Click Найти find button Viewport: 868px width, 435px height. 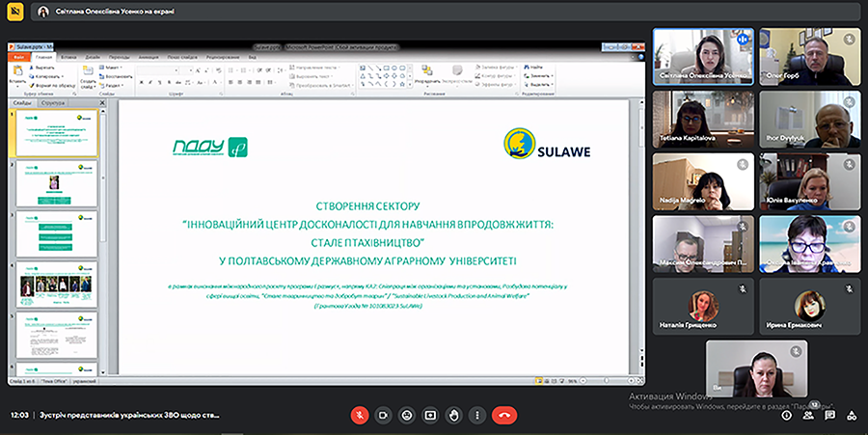pos(533,67)
